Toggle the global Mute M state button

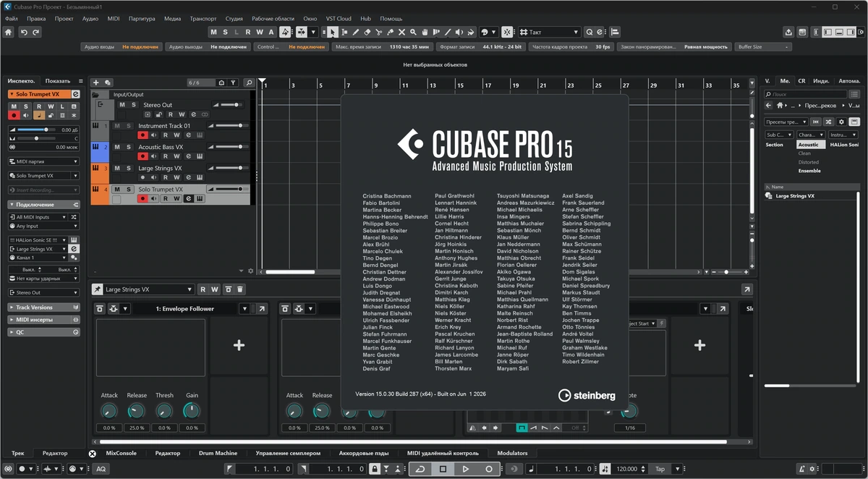point(214,32)
